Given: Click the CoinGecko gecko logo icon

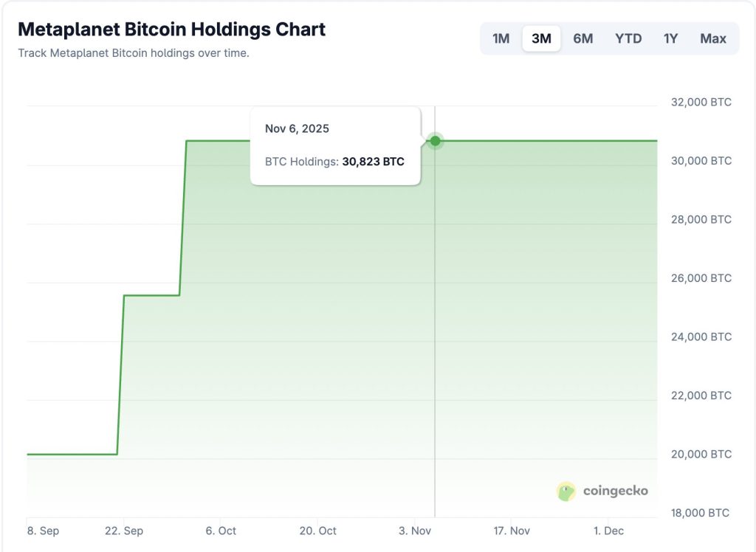Looking at the screenshot, I should click(566, 491).
